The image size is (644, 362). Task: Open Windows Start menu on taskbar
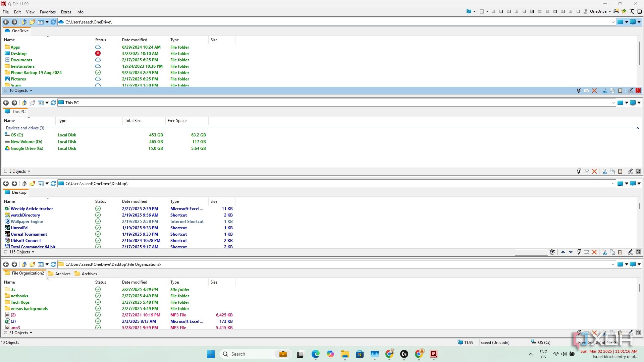pyautogui.click(x=211, y=354)
